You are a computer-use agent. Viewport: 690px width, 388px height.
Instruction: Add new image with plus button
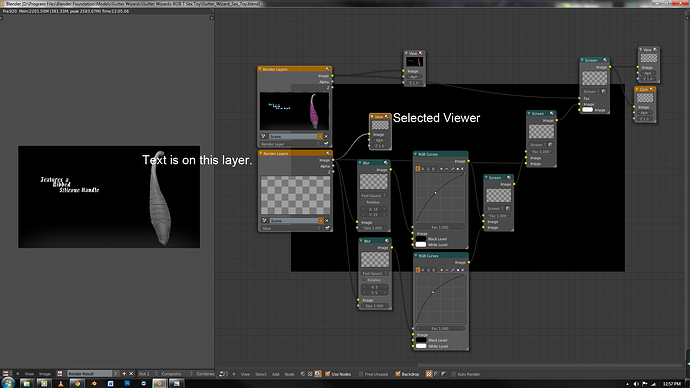coord(124,373)
